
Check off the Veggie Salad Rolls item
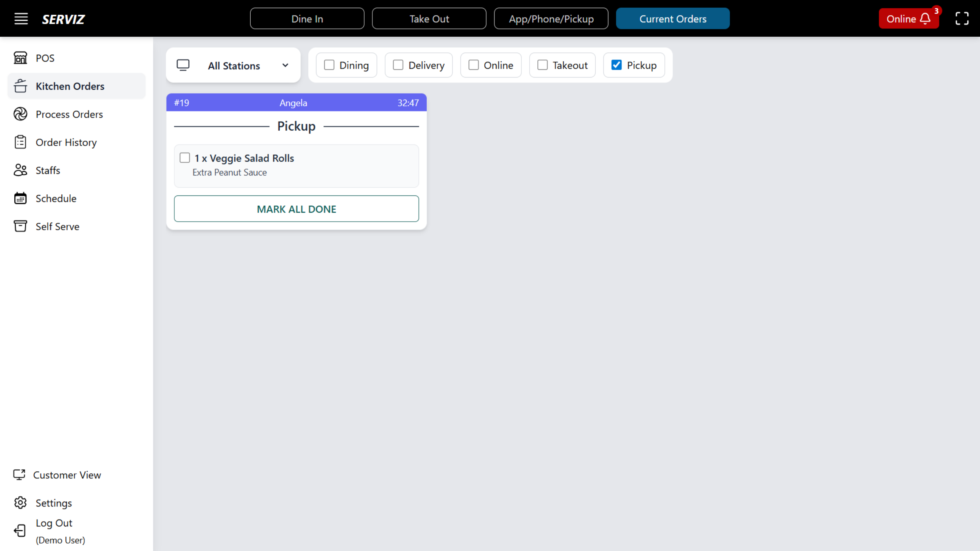[x=185, y=158]
